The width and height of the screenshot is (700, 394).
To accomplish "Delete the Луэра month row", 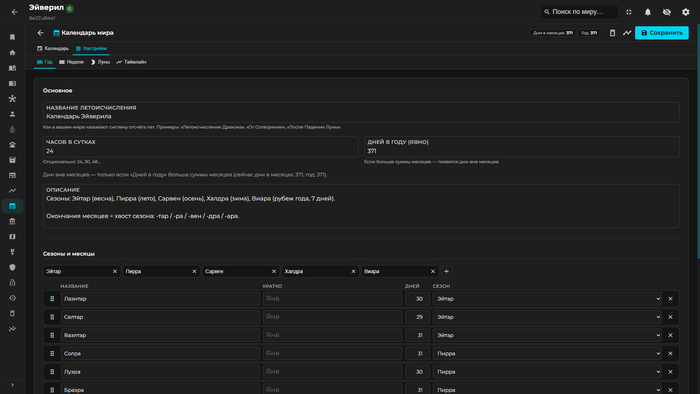I will [x=670, y=372].
